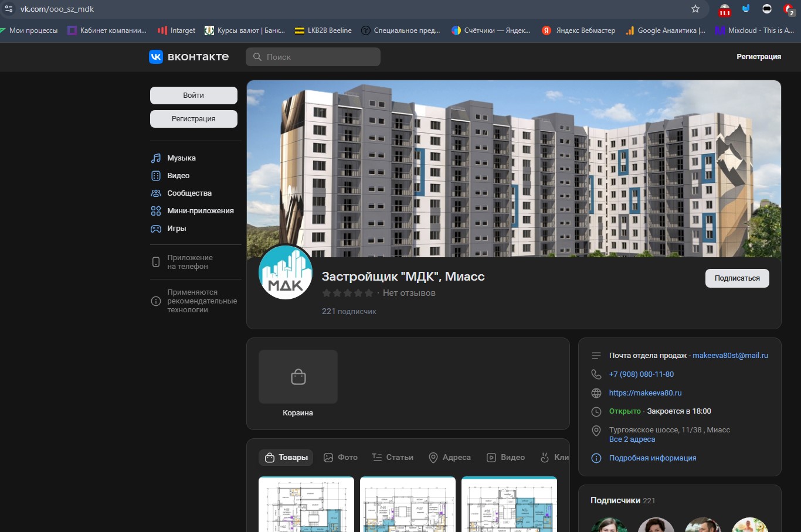Image resolution: width=801 pixels, height=532 pixels.
Task: Select the Товары tab
Action: 286,458
